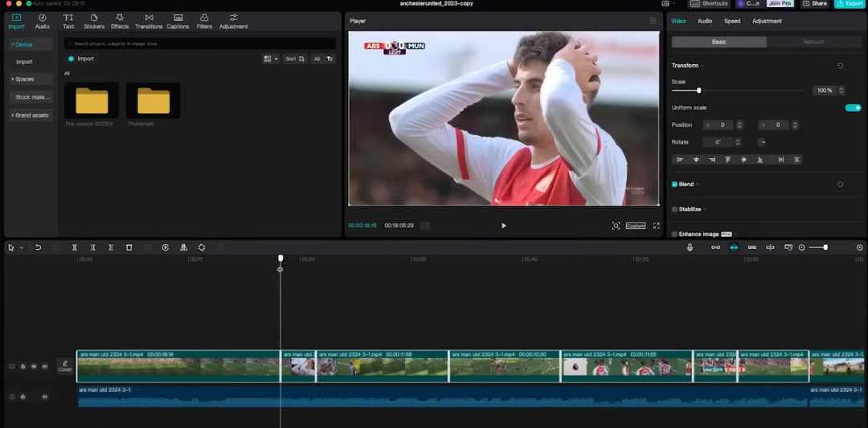Toggle main track magnet icon
Screen dimensions: 868x428
[x=716, y=248]
